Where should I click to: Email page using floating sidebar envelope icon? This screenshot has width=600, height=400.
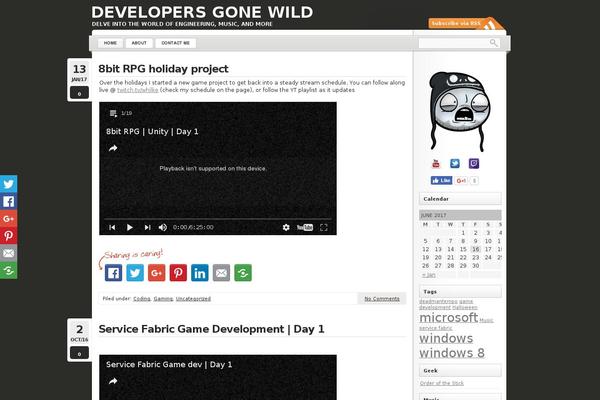click(8, 253)
